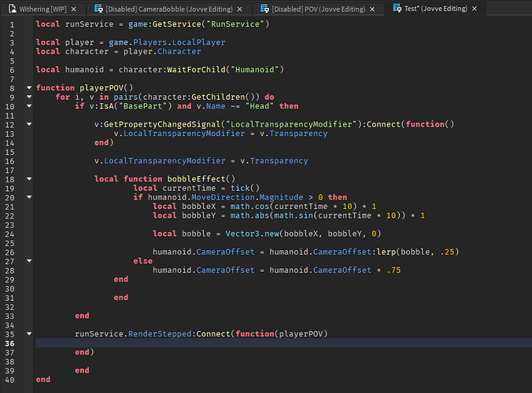
Task: Click tick() call on line 19
Action: pos(245,188)
